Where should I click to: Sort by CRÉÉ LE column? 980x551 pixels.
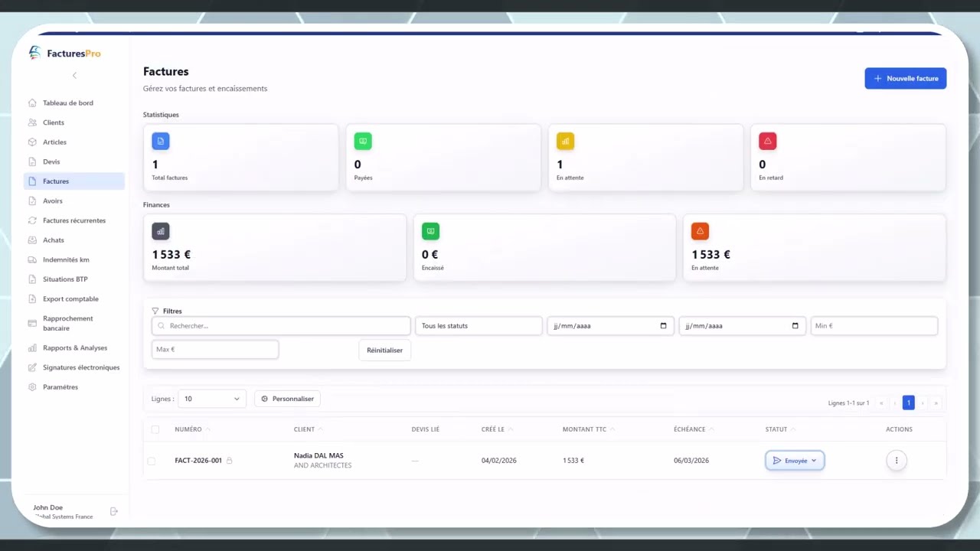(497, 429)
